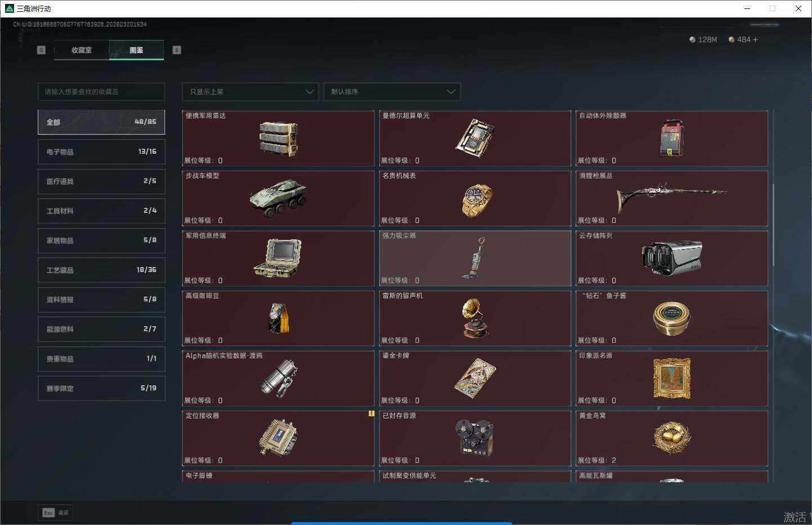The image size is (812, 525).
Task: Select the 图鉴 tab
Action: coord(136,50)
